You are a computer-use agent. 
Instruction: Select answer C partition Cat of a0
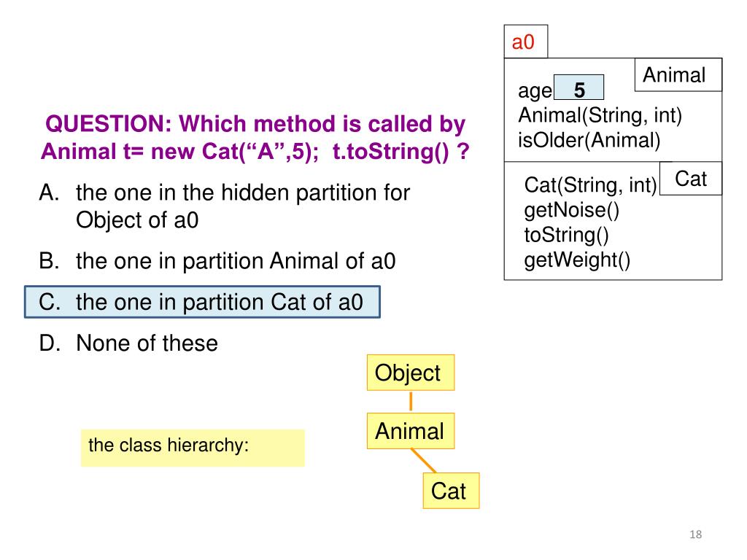[x=203, y=302]
